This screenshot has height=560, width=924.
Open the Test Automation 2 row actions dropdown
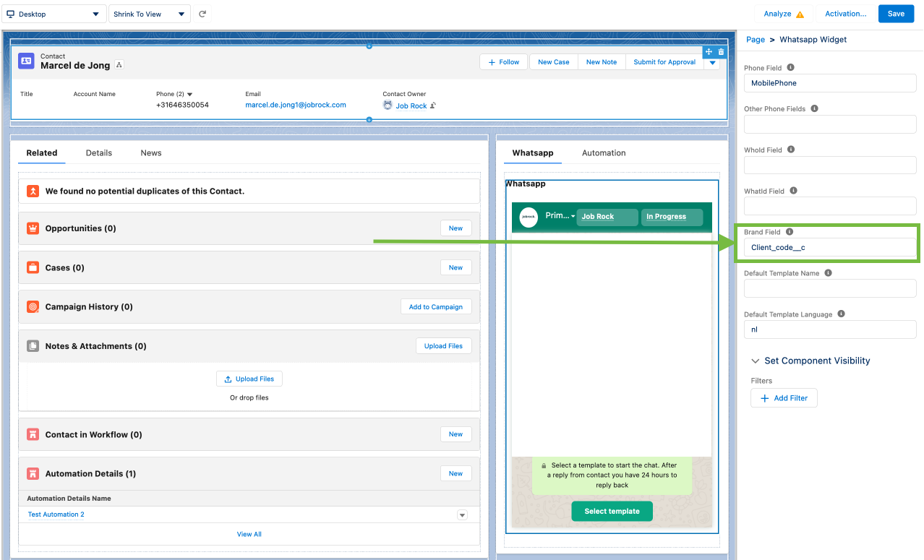pyautogui.click(x=463, y=514)
